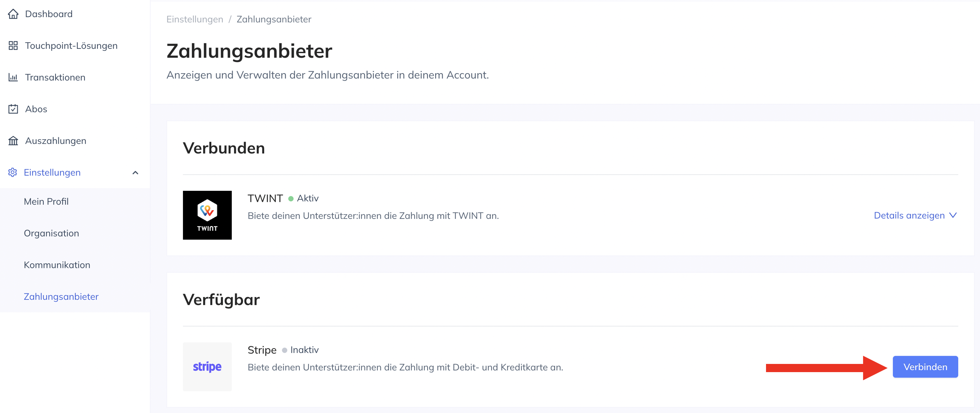
Task: Click the Einstellungen breadcrumb link
Action: [x=195, y=19]
